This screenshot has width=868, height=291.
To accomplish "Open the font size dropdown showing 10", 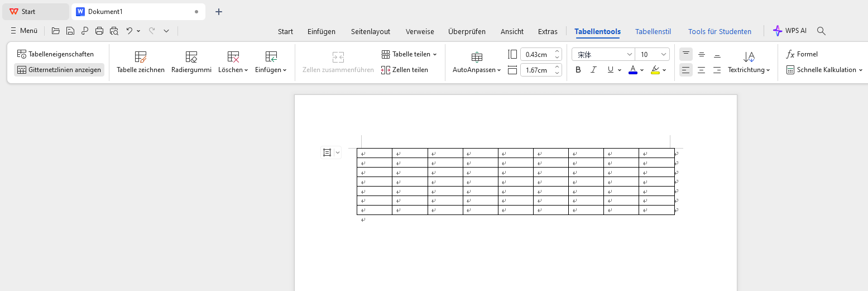I will [x=664, y=54].
